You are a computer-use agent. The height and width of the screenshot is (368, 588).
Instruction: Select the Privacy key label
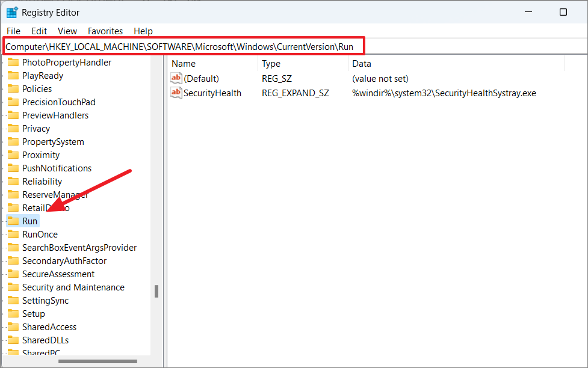[x=36, y=129]
